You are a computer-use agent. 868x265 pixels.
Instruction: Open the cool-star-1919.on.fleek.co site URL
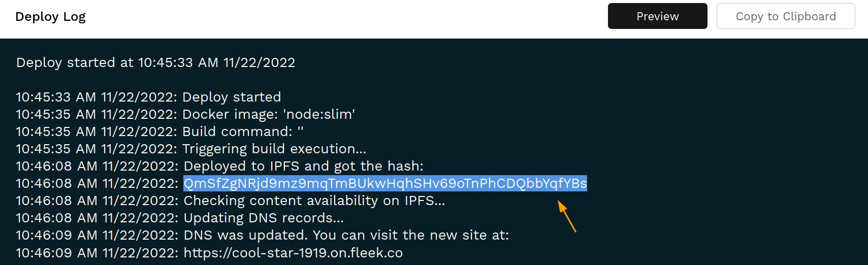coord(293,253)
